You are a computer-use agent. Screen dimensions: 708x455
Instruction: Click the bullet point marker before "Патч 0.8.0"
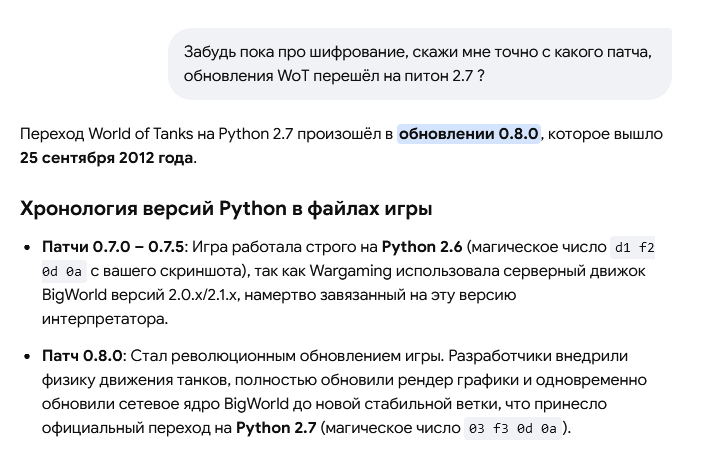(27, 356)
